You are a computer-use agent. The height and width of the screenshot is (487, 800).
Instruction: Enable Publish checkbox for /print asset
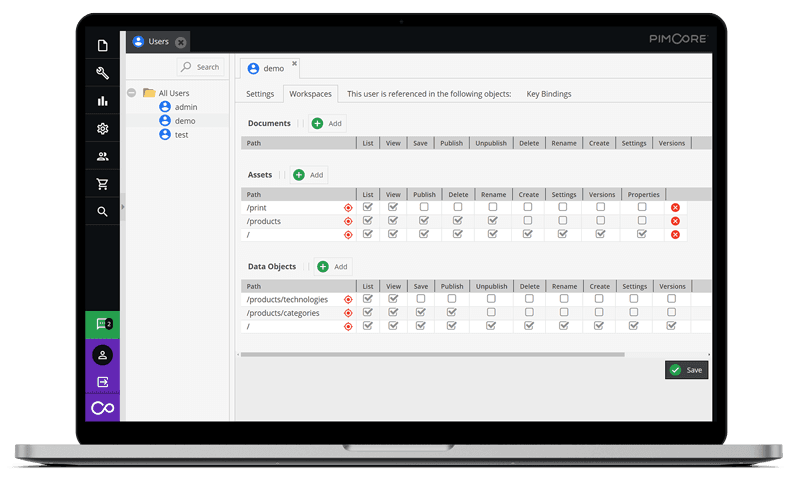[423, 207]
